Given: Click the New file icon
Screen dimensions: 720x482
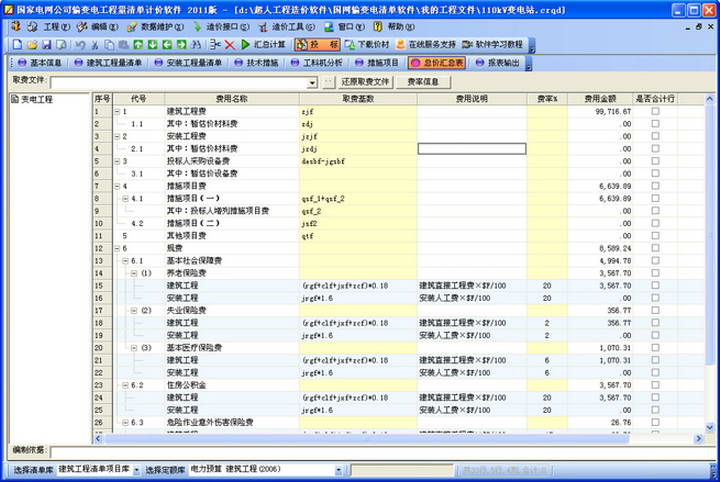Looking at the screenshot, I should pos(17,45).
